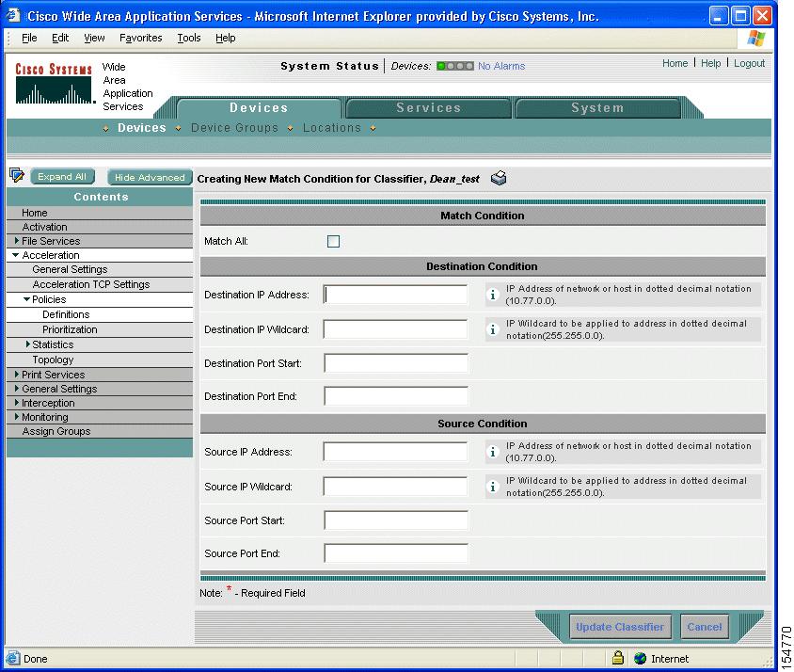Click the No Alarms link
Image resolution: width=794 pixels, height=672 pixels.
coord(501,66)
